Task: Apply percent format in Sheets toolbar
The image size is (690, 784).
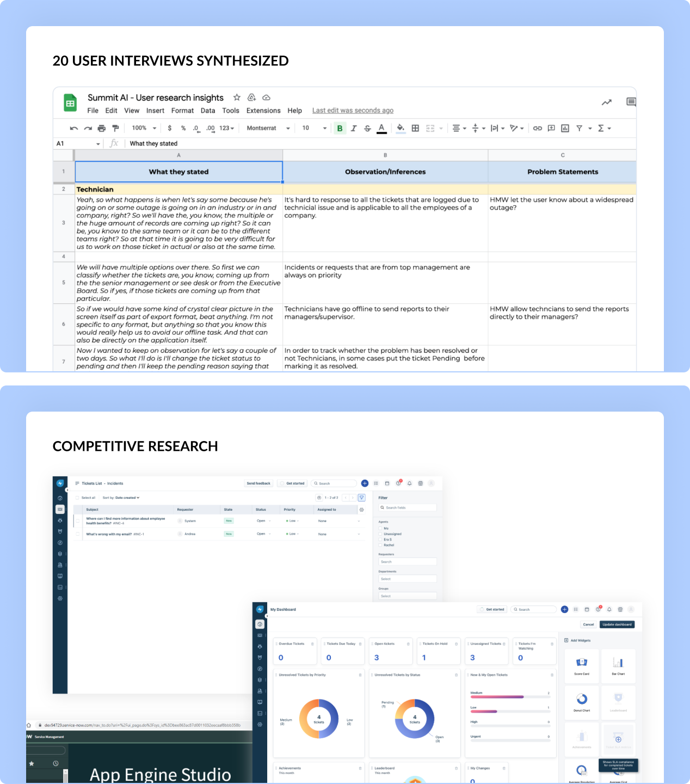Action: tap(183, 128)
